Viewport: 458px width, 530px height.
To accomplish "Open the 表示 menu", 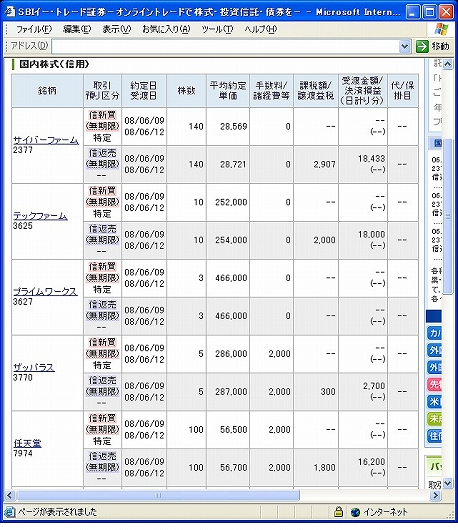I will pos(116,29).
